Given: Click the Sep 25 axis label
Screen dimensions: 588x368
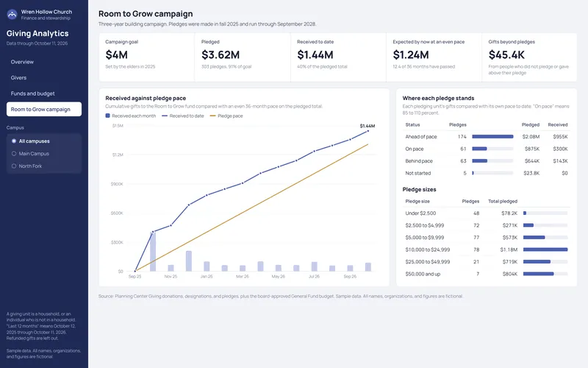Looking at the screenshot, I should pos(135,277).
